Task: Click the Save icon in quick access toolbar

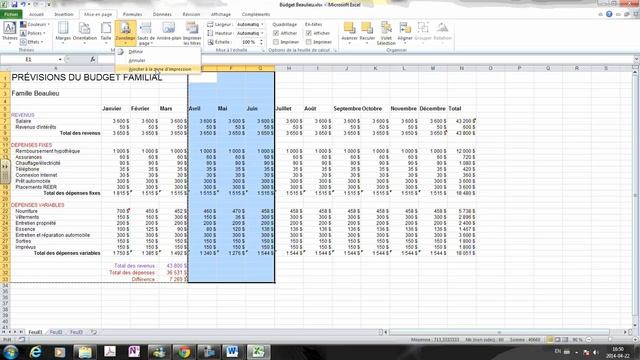Action: (x=14, y=4)
